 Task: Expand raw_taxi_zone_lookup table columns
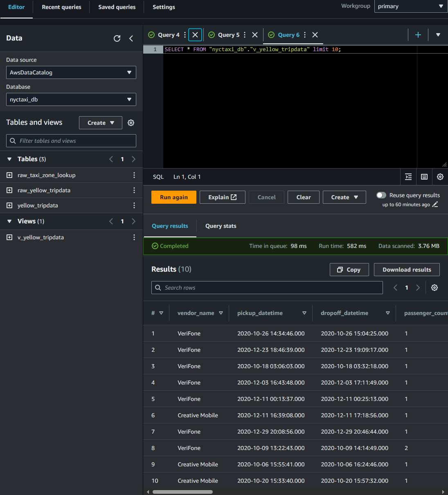point(9,175)
